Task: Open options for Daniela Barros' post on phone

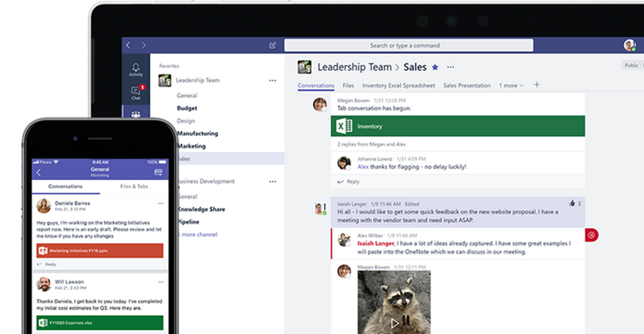Action: [x=161, y=204]
